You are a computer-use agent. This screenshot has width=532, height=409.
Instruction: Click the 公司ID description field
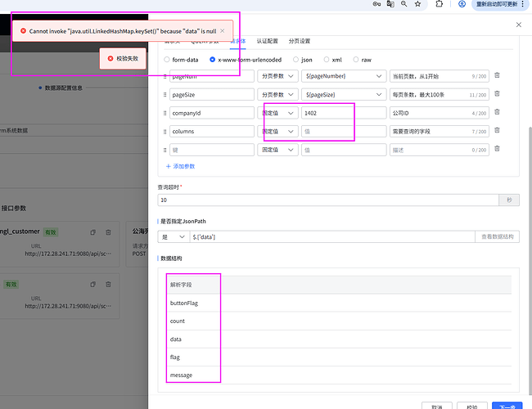[439, 113]
